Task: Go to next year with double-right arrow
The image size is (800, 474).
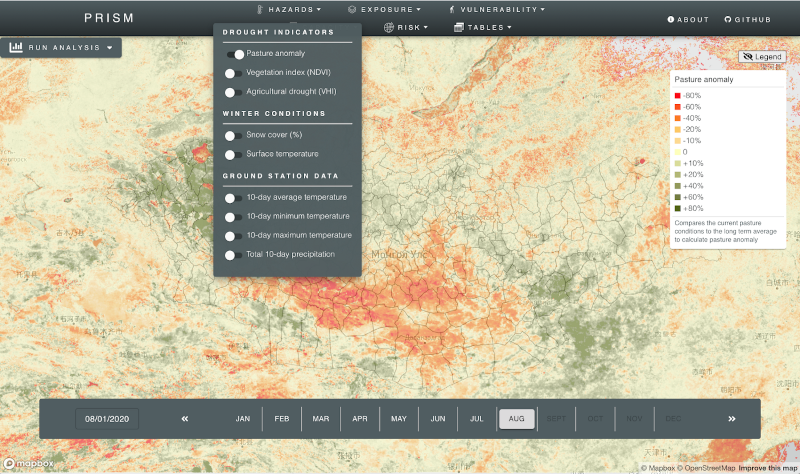Action: coord(732,418)
